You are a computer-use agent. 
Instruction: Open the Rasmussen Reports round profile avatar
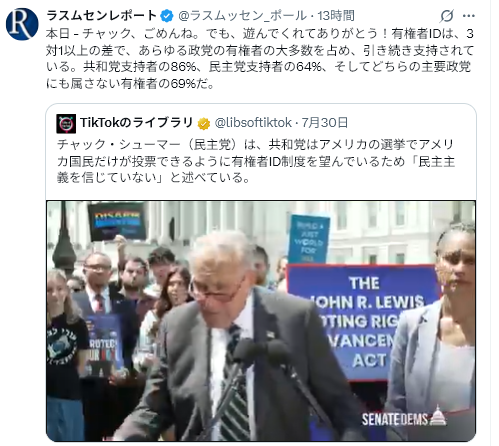click(22, 24)
